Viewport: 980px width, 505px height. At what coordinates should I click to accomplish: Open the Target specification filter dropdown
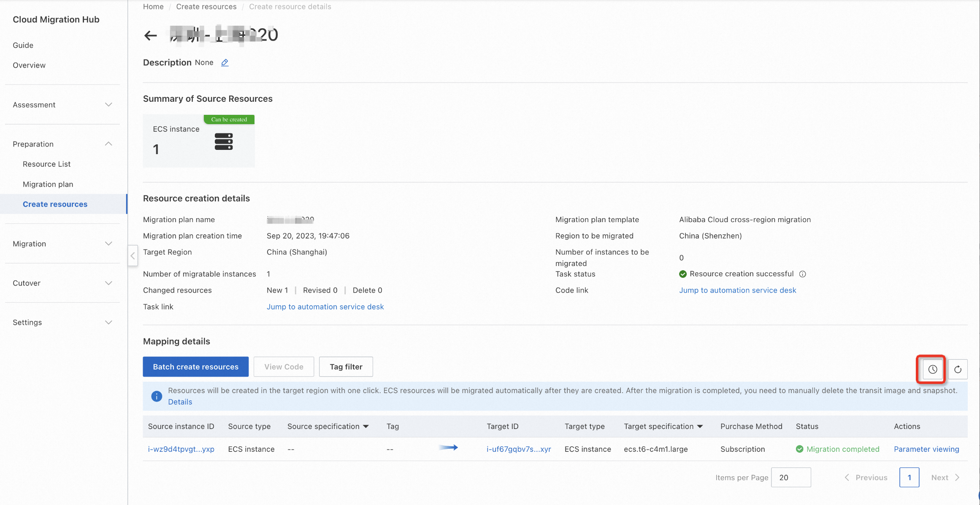pyautogui.click(x=700, y=426)
